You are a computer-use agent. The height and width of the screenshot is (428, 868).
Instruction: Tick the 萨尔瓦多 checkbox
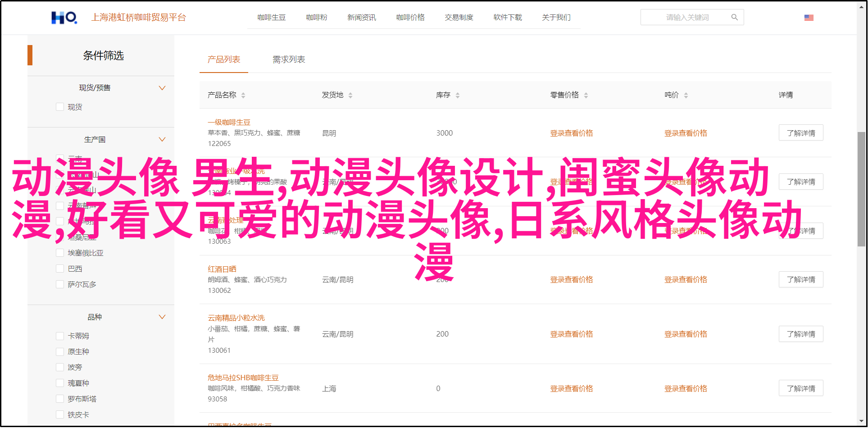[x=59, y=284]
